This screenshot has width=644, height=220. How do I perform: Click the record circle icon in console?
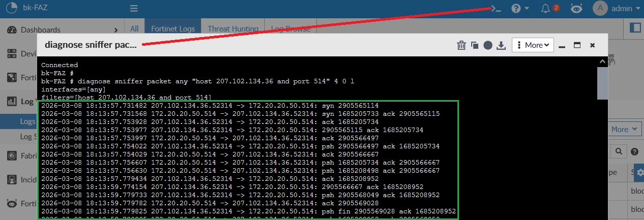click(x=488, y=45)
